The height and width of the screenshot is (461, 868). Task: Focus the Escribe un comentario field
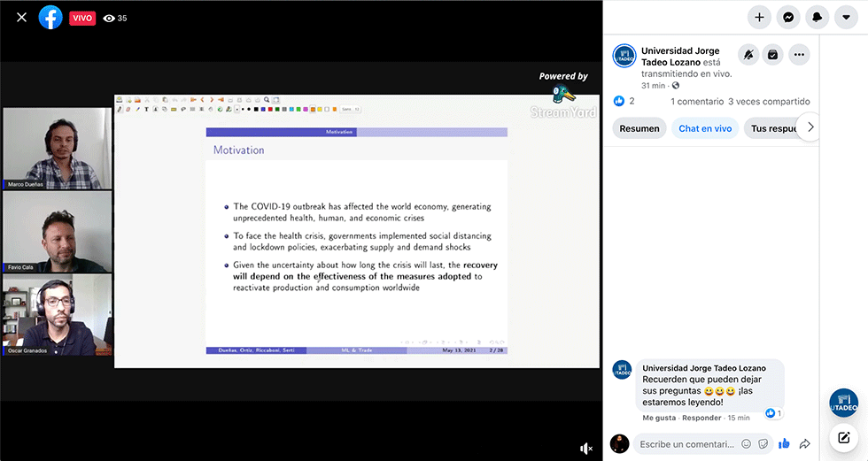[686, 444]
